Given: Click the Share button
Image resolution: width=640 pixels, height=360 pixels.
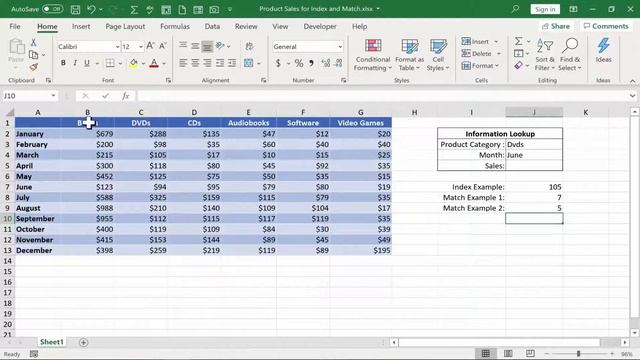Looking at the screenshot, I should (556, 26).
